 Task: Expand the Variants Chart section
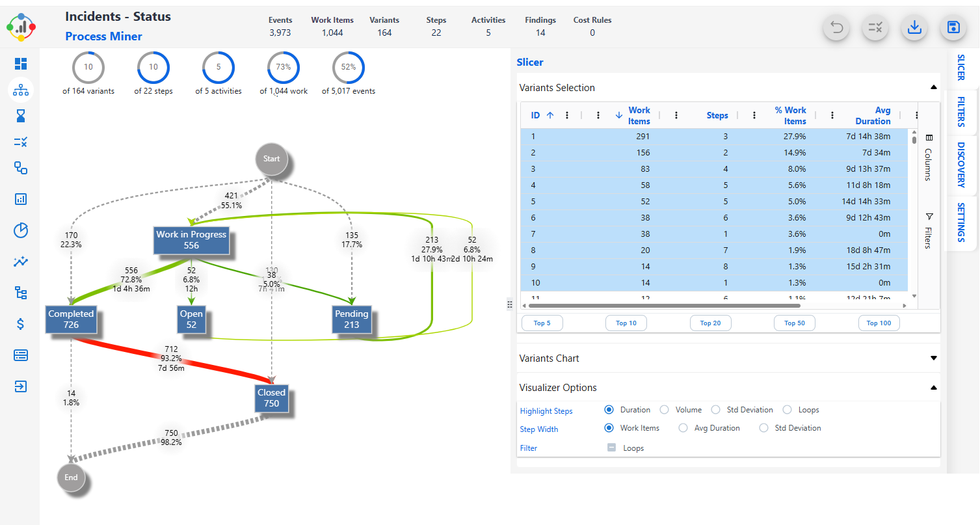pyautogui.click(x=934, y=358)
